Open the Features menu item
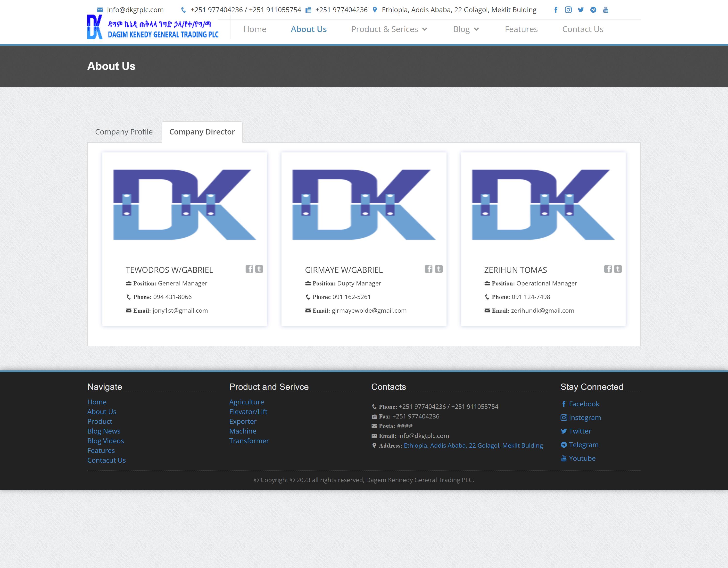728x568 pixels. click(x=521, y=29)
